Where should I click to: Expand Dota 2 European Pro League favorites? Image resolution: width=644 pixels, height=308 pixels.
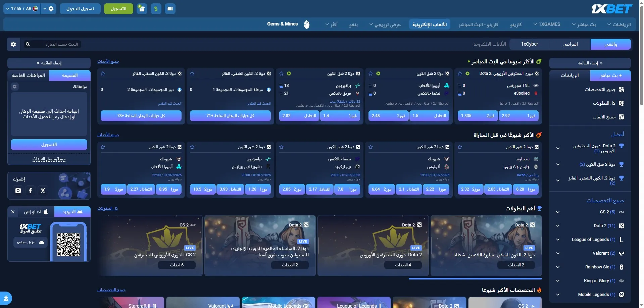[557, 148]
